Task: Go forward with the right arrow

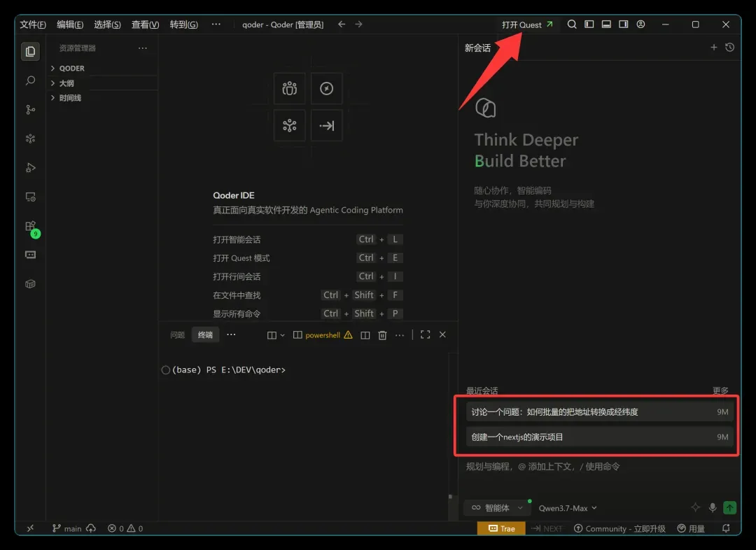Action: tap(358, 24)
